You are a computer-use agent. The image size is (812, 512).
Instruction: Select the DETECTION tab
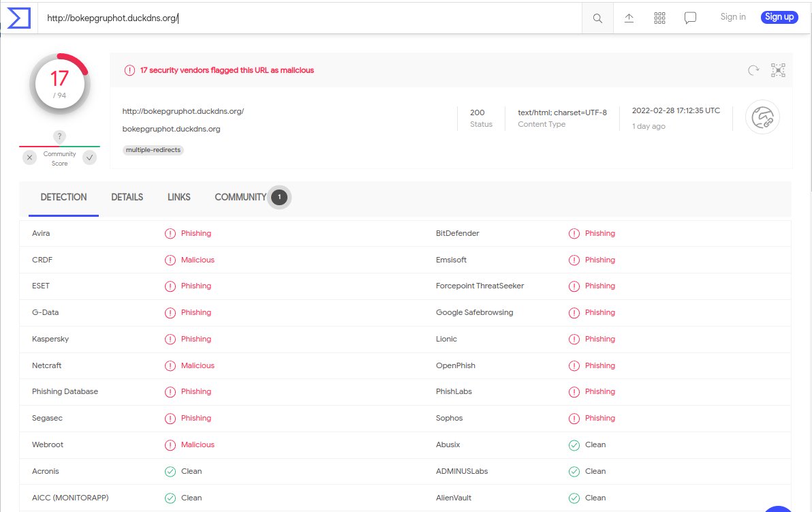[x=64, y=198]
